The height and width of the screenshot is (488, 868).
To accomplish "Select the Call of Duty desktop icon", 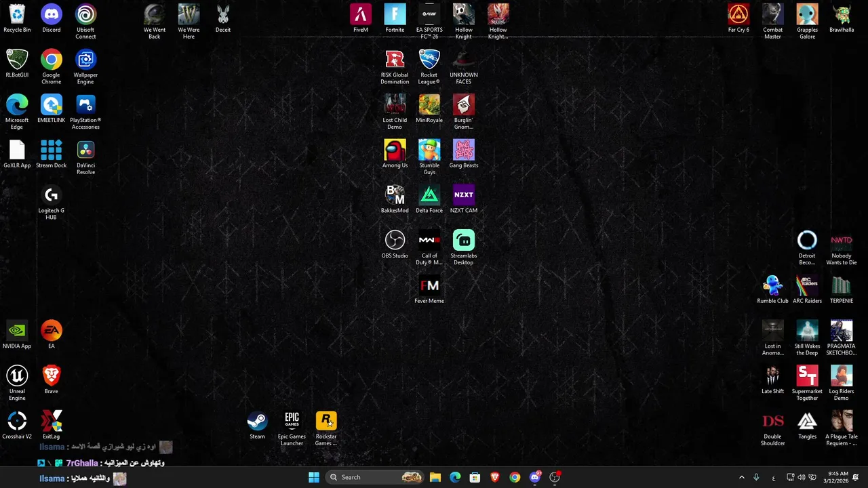I will tap(429, 248).
